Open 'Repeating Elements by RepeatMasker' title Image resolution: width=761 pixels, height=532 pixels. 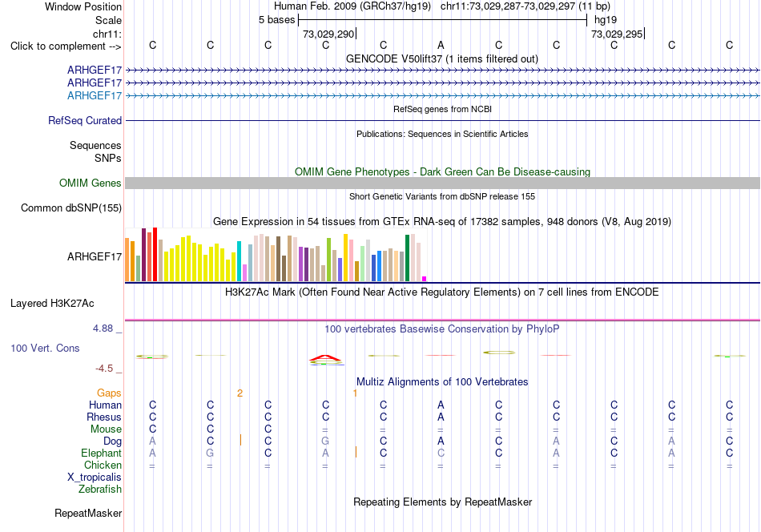442,502
